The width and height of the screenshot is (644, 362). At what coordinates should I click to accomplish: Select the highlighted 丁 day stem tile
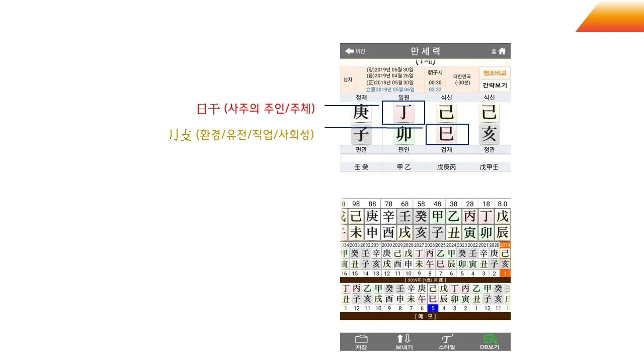(x=404, y=113)
